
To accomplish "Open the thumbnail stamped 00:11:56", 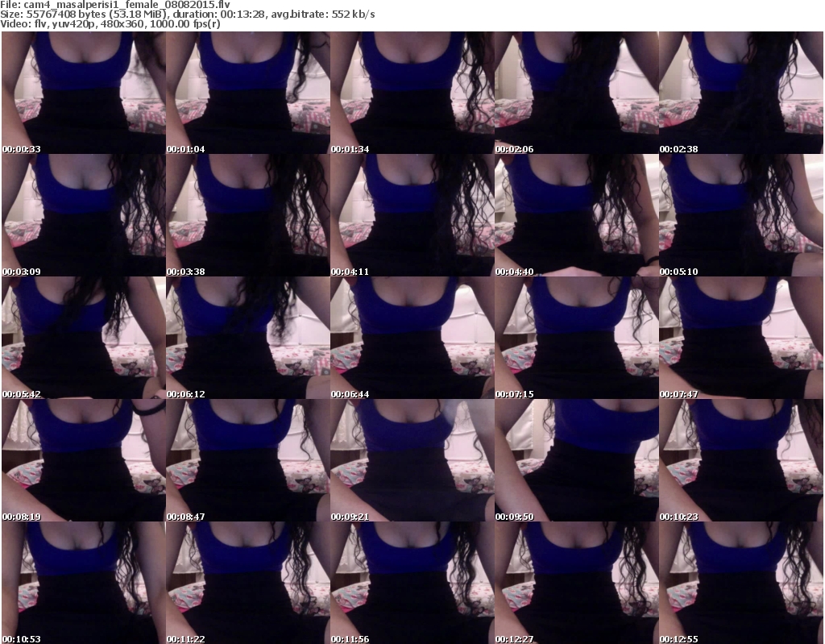I will coord(412,583).
